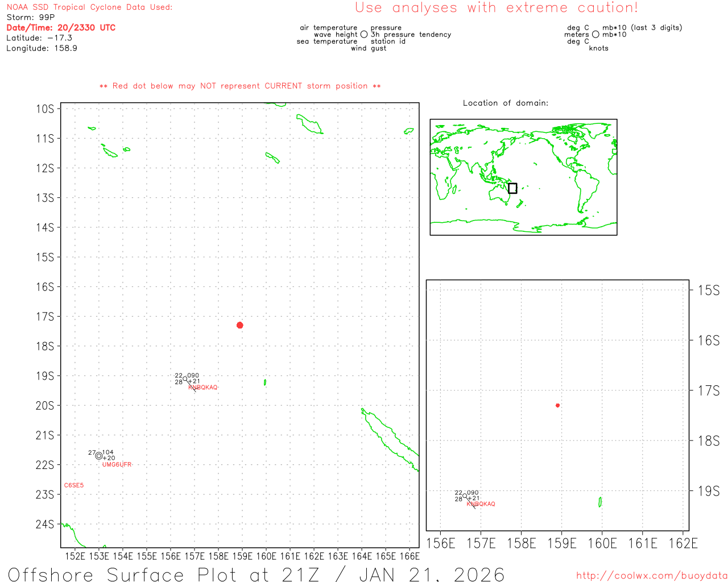
Task: Click station label UMG6UFR
Action: (x=117, y=465)
